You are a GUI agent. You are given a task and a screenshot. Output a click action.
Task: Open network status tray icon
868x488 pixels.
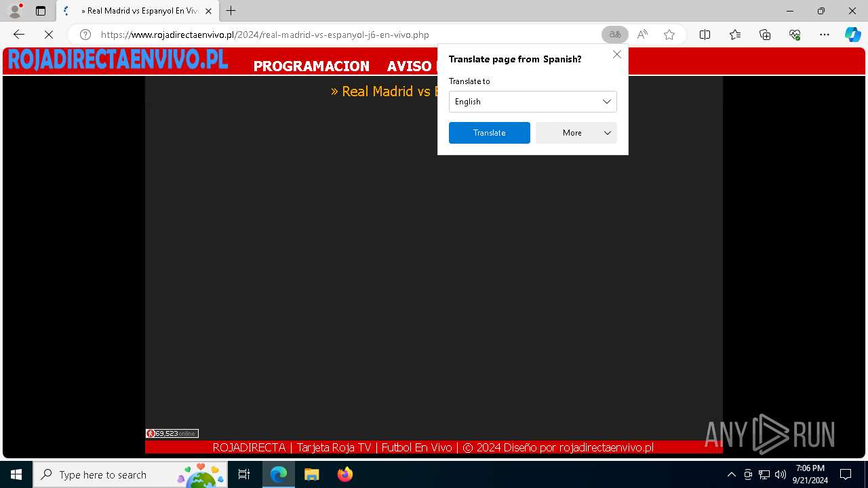(764, 474)
